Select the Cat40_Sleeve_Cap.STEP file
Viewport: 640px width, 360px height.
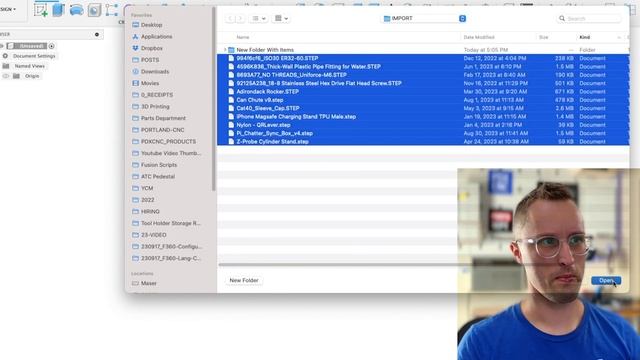click(x=423, y=108)
